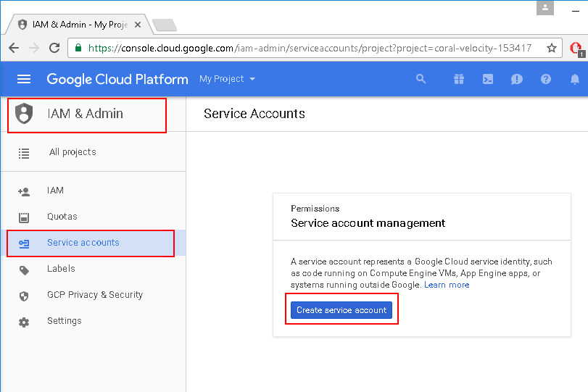Click 'Service account management' heading text
588x392 pixels.
[368, 223]
